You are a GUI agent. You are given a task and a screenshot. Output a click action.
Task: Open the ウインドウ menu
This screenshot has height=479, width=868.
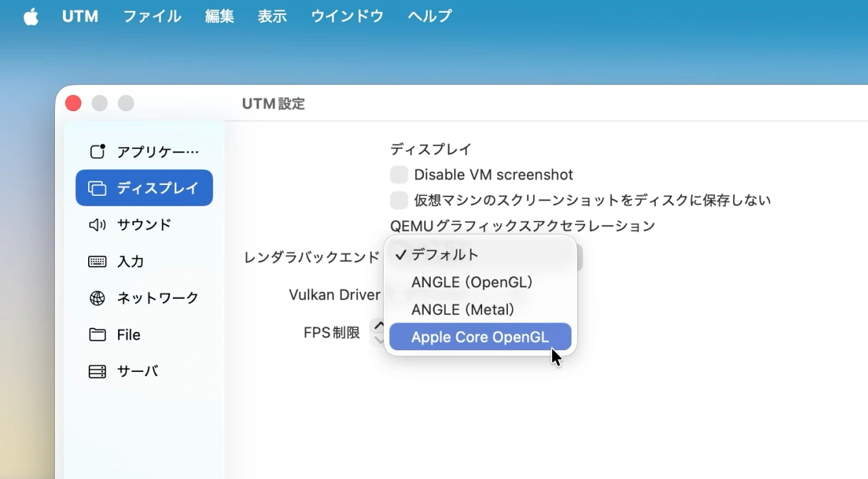click(x=347, y=16)
